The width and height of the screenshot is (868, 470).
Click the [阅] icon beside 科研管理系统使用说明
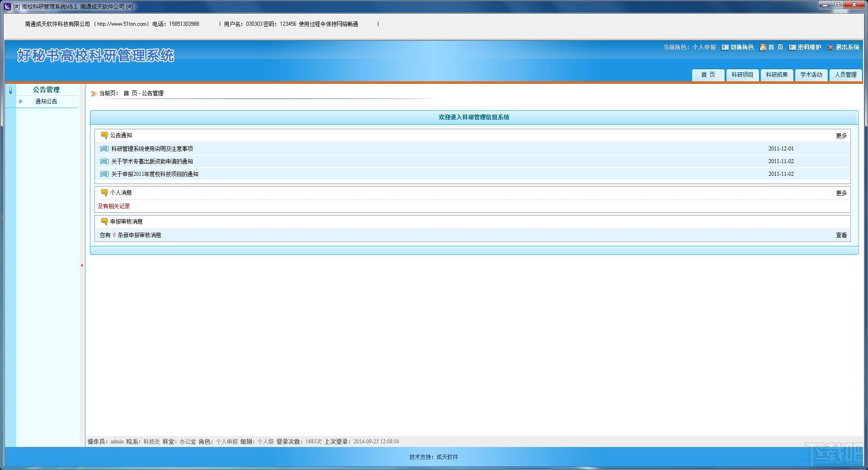tap(104, 149)
